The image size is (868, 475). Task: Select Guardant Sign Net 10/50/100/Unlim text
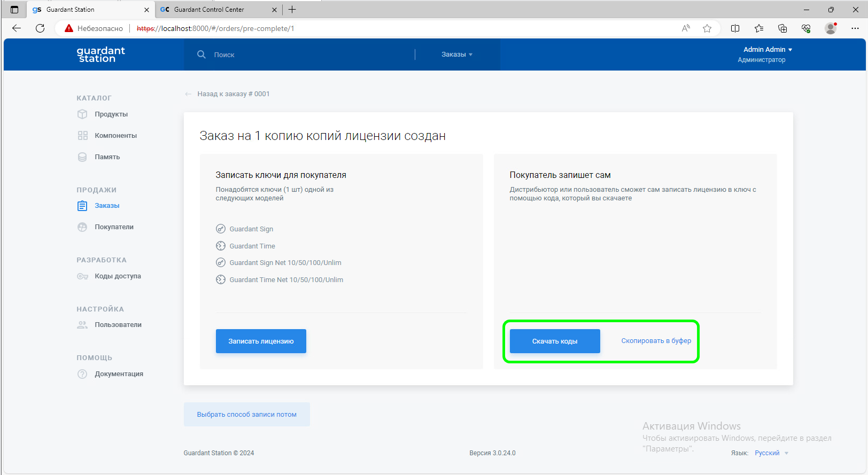(285, 263)
